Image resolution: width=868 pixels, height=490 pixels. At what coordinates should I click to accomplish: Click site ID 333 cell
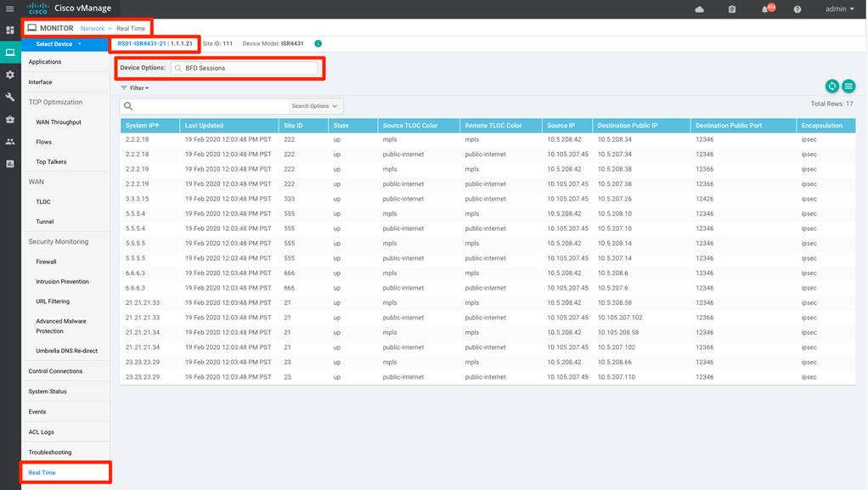click(x=289, y=199)
